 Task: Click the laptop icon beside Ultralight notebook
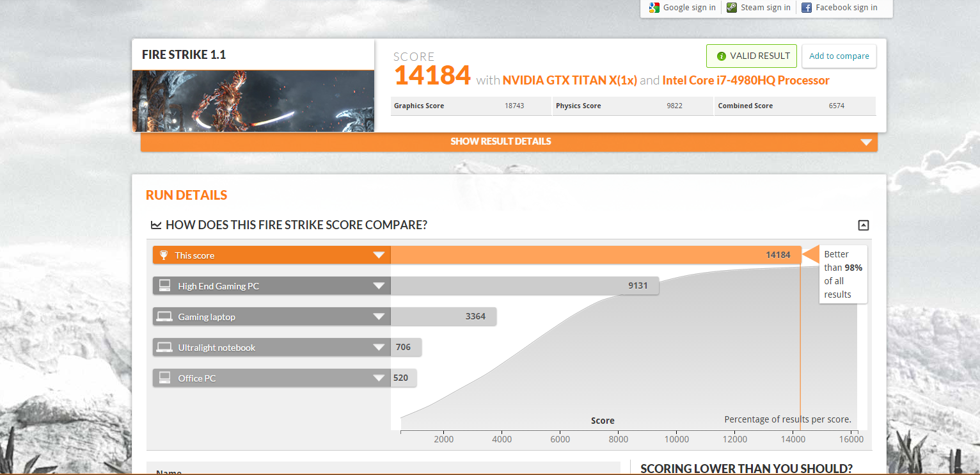(x=165, y=347)
